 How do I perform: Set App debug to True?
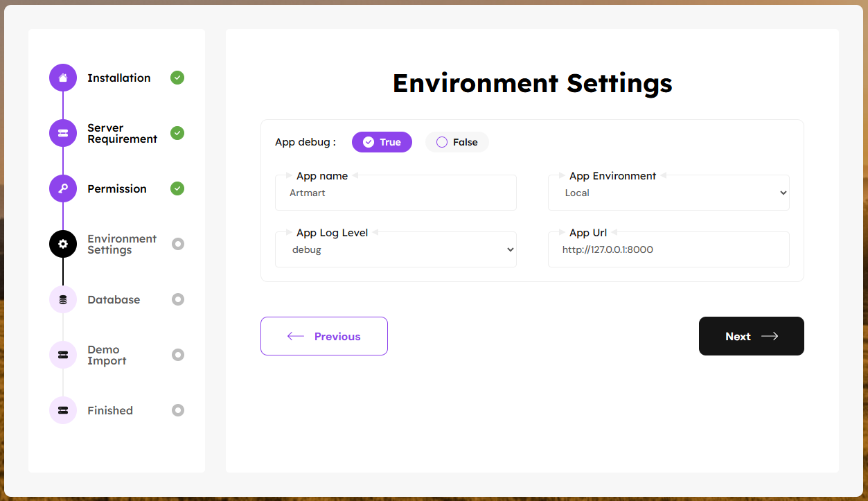[x=382, y=142]
